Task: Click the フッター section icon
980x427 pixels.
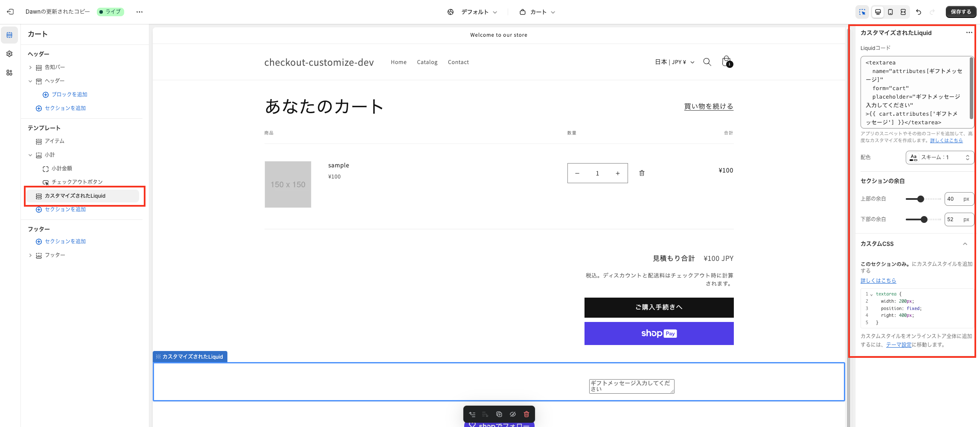Action: click(39, 255)
